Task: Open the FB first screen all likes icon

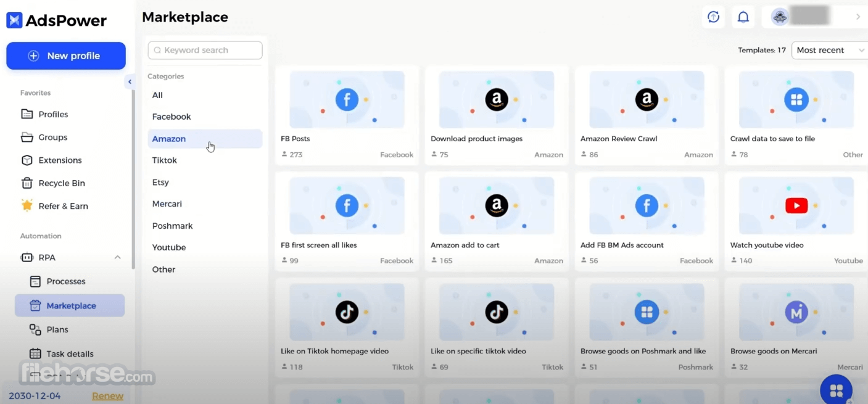Action: [347, 206]
